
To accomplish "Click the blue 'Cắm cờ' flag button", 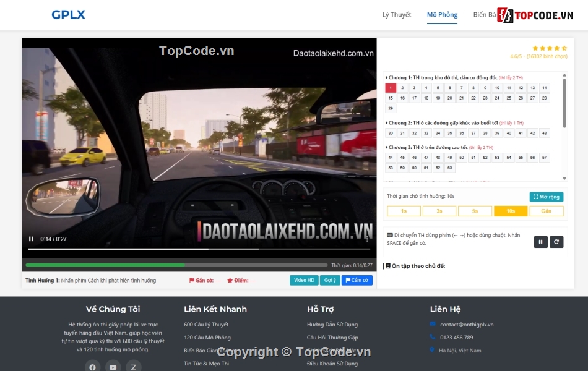I will 357,280.
